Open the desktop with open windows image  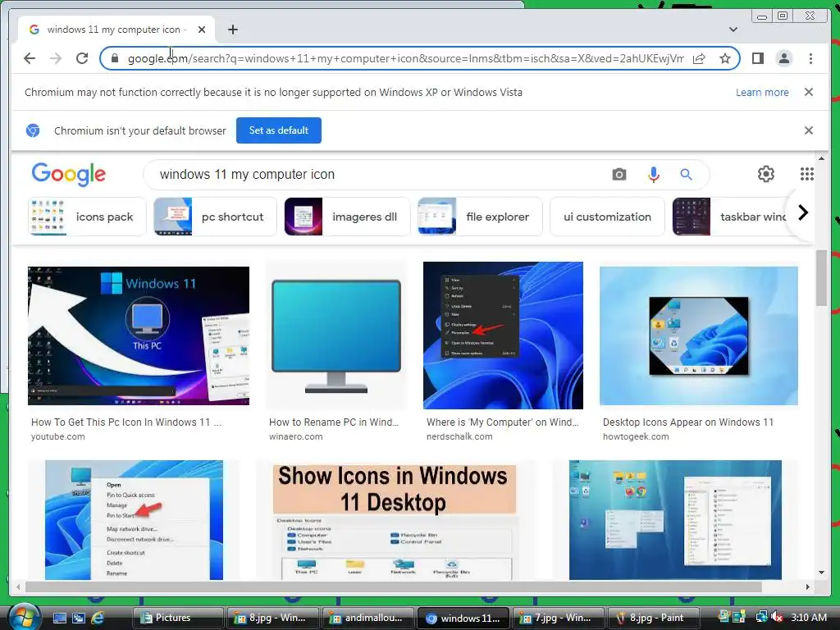point(675,519)
